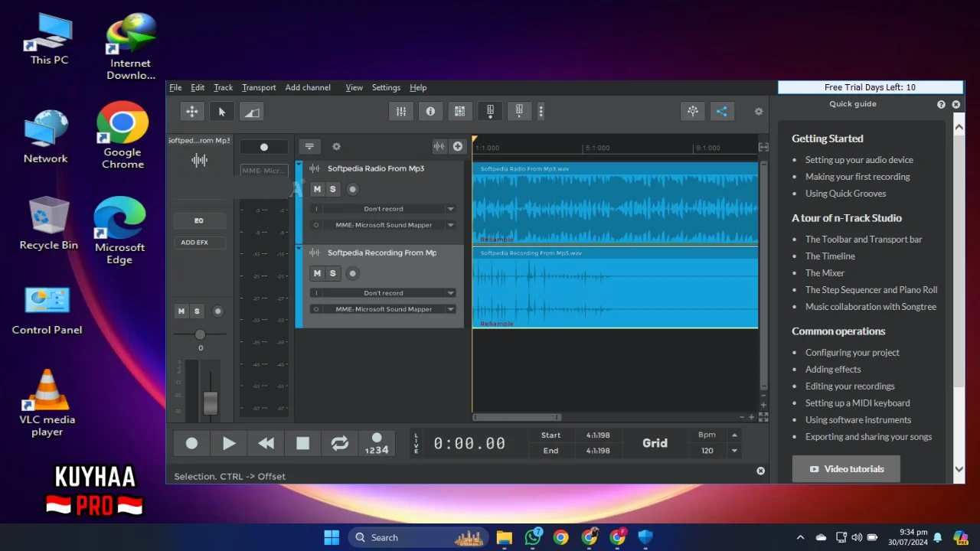Open Don't record dropdown on Softpedia Radio track
Image resolution: width=980 pixels, height=551 pixels.
coord(383,209)
